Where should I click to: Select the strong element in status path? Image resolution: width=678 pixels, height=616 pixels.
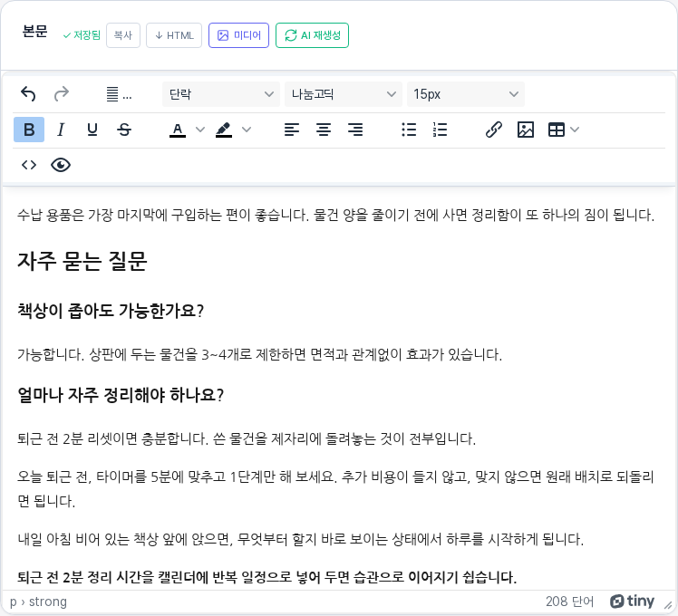pyautogui.click(x=48, y=602)
